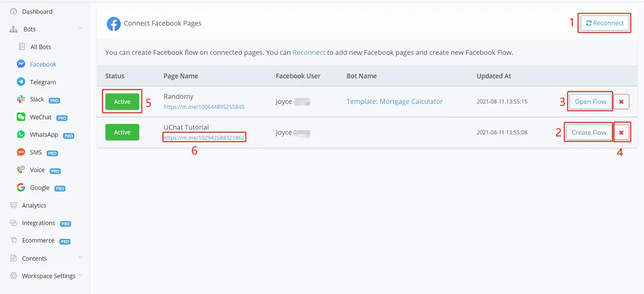Open the Dashboard icon in sidebar

(x=13, y=11)
